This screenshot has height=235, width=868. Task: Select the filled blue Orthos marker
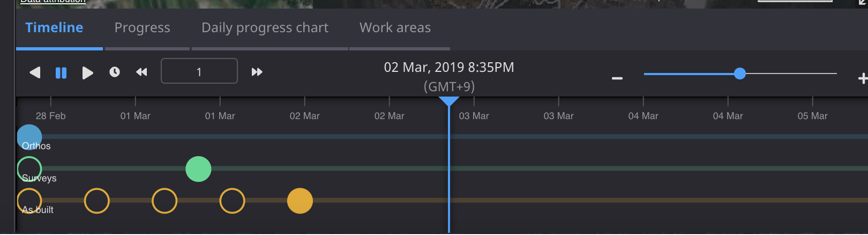(29, 136)
